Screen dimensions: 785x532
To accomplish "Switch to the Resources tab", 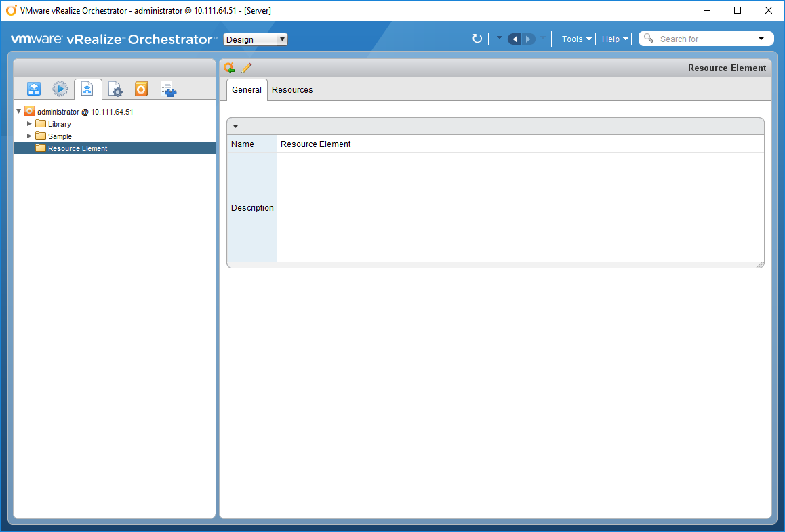I will pyautogui.click(x=292, y=90).
